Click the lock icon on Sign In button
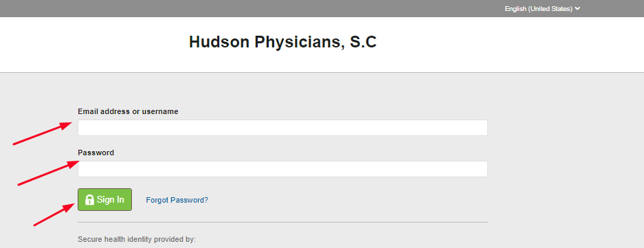644x248 pixels. (89, 200)
